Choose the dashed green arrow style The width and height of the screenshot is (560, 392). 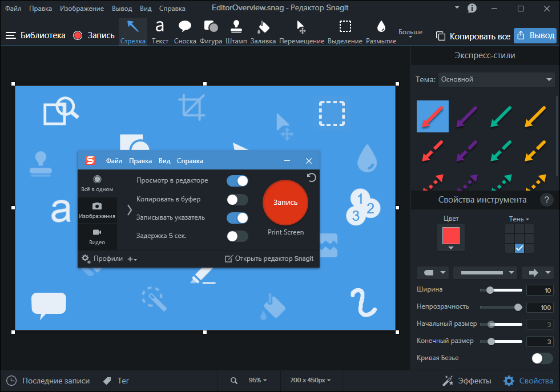501,151
